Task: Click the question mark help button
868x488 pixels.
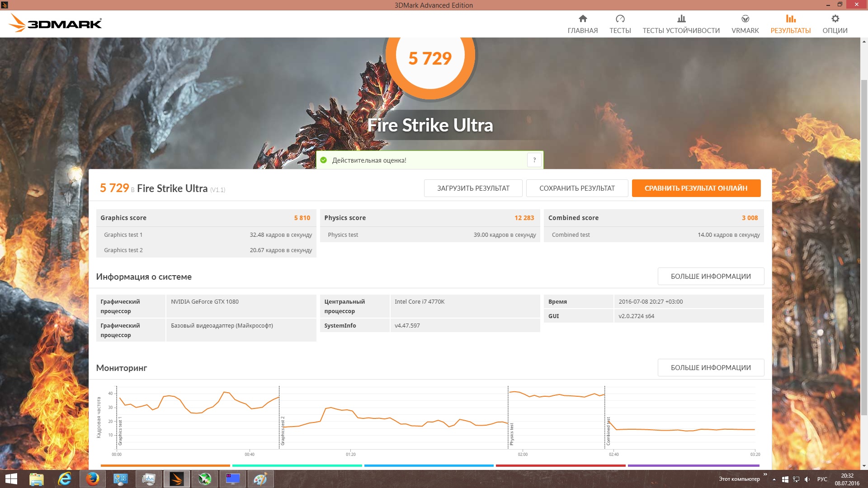Action: click(534, 160)
